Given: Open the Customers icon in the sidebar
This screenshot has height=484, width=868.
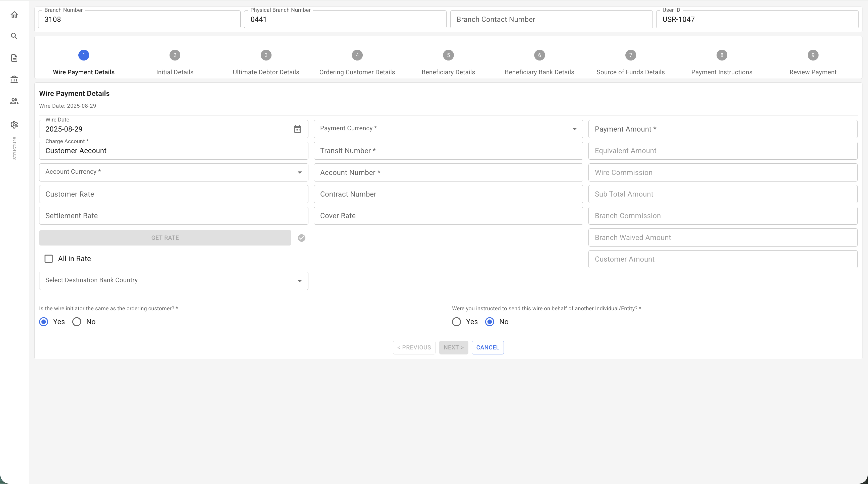Looking at the screenshot, I should [14, 101].
